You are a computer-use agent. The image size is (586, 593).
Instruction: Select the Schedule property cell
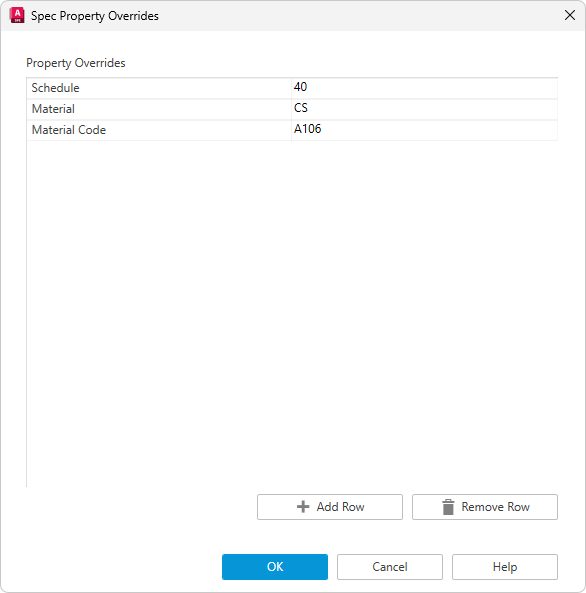point(159,88)
